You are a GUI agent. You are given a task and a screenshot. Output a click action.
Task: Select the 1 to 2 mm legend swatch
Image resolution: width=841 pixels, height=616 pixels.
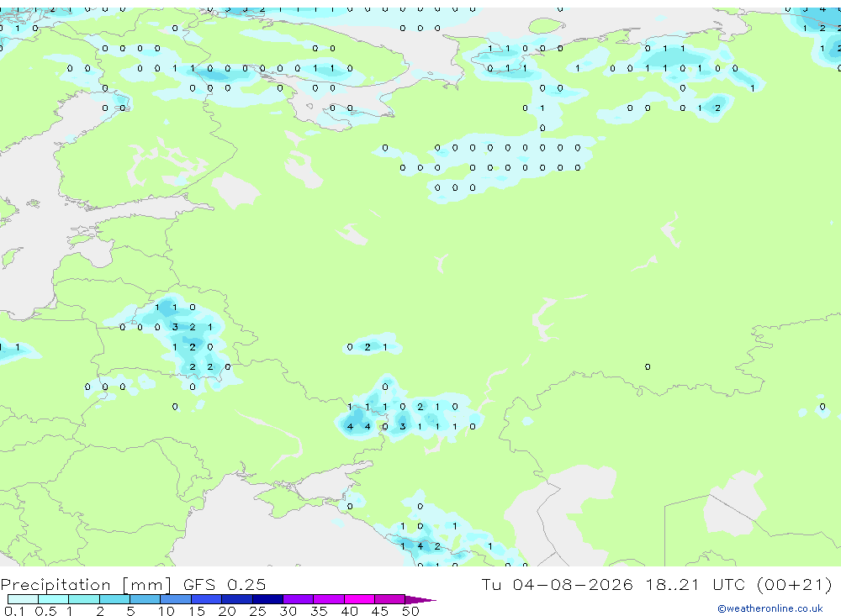[84, 599]
